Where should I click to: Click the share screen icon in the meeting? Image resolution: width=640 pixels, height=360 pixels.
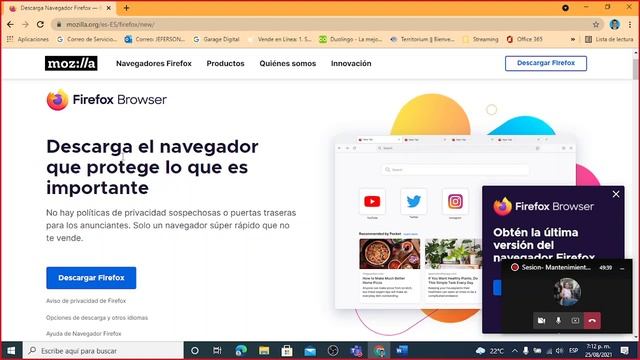coord(575,321)
